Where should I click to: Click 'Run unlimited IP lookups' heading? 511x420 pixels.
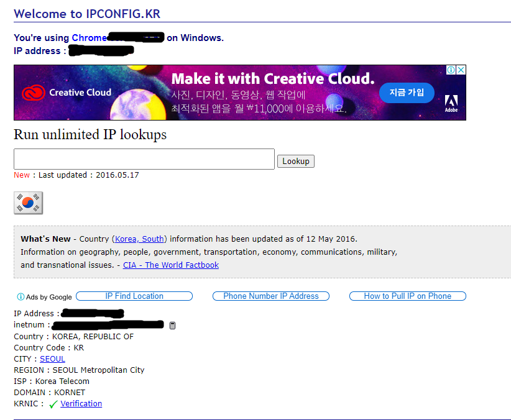click(90, 135)
